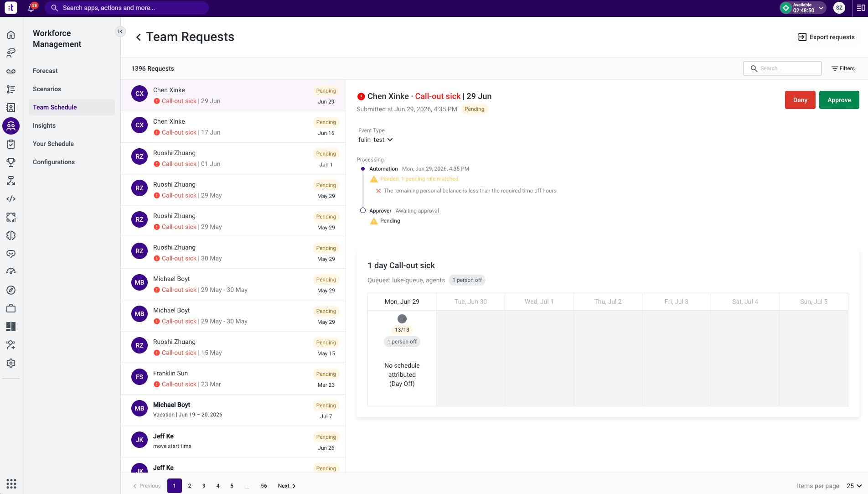Viewport: 868px width, 494px height.
Task: Click Export requests
Action: (826, 37)
